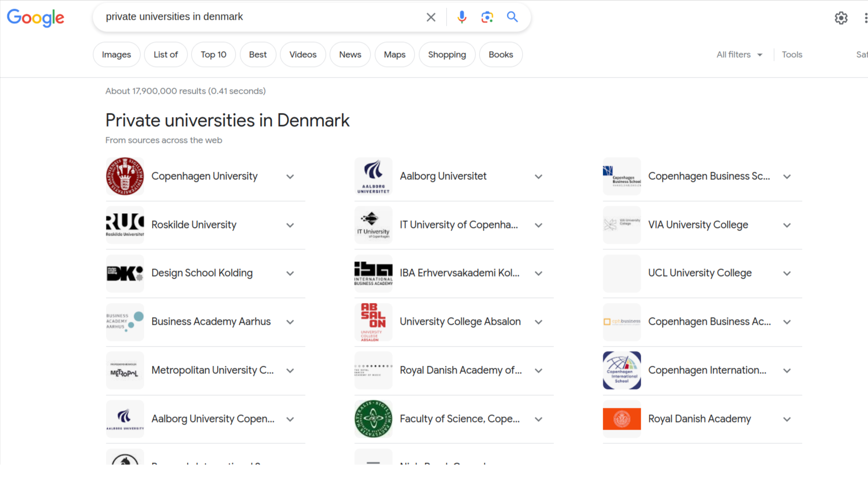This screenshot has width=868, height=497.
Task: Open the Tools button
Action: 792,55
